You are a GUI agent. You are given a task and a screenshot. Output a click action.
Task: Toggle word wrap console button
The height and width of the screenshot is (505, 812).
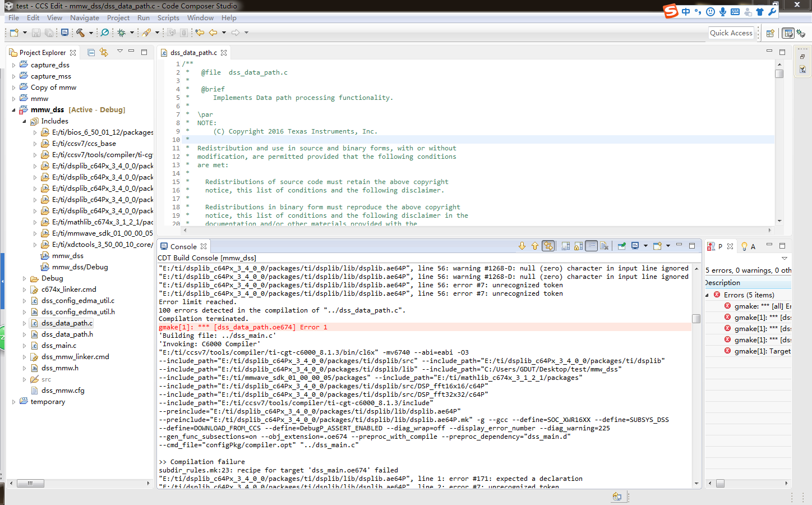tap(591, 246)
